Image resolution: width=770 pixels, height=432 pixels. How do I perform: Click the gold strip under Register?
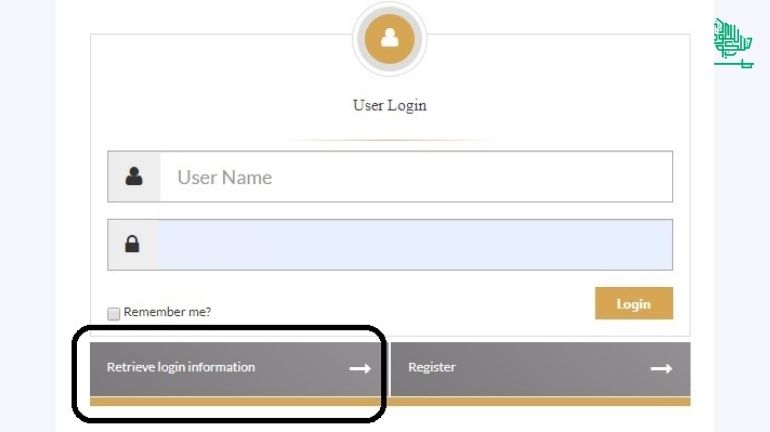point(541,401)
